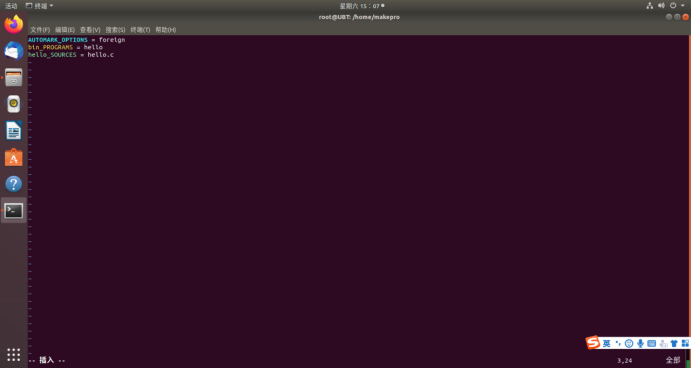
Task: Open the Files manager dock icon
Action: [x=14, y=77]
